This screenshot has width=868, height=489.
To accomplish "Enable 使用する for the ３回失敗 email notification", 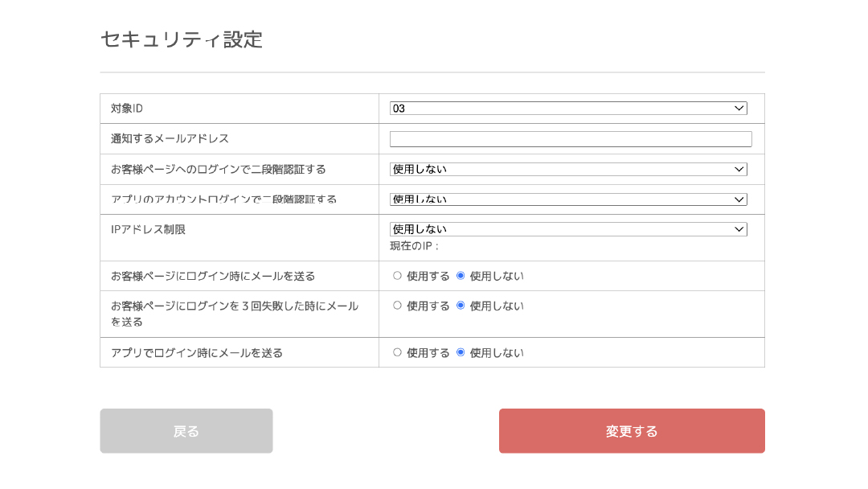I will tap(396, 306).
